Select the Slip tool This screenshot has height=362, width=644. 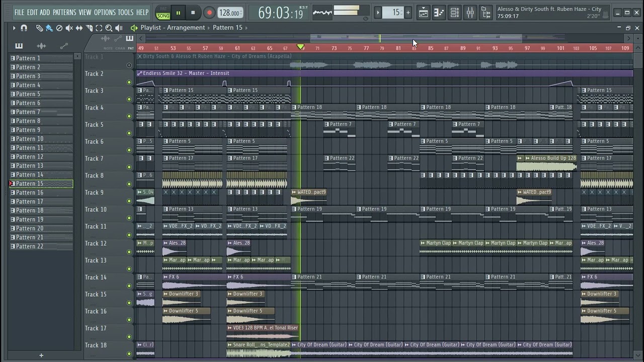click(79, 28)
